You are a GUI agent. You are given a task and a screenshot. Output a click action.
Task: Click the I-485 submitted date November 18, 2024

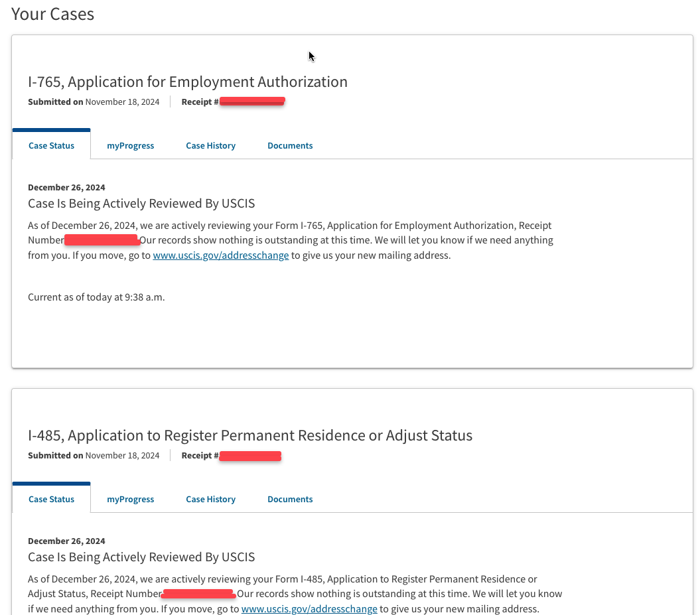point(122,455)
